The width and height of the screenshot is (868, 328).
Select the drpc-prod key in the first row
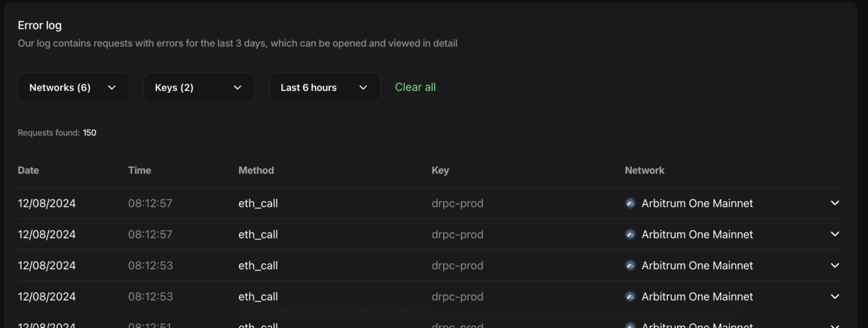pyautogui.click(x=458, y=203)
